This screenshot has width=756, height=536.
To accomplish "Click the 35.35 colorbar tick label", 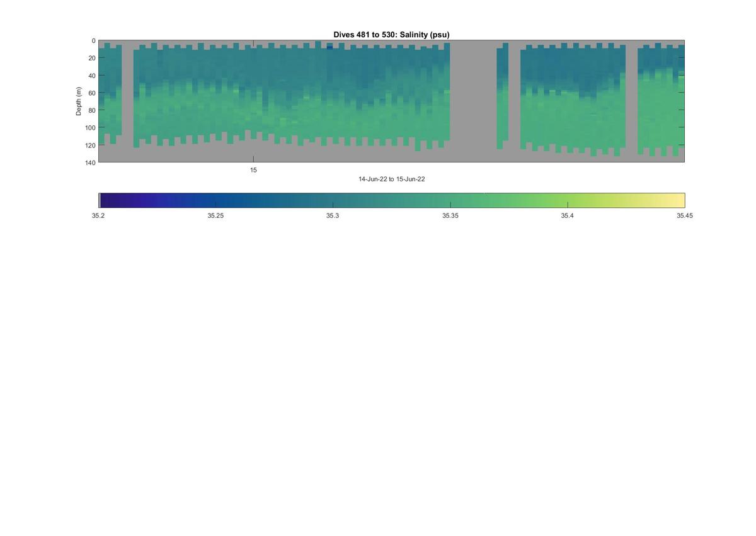I will (x=450, y=215).
